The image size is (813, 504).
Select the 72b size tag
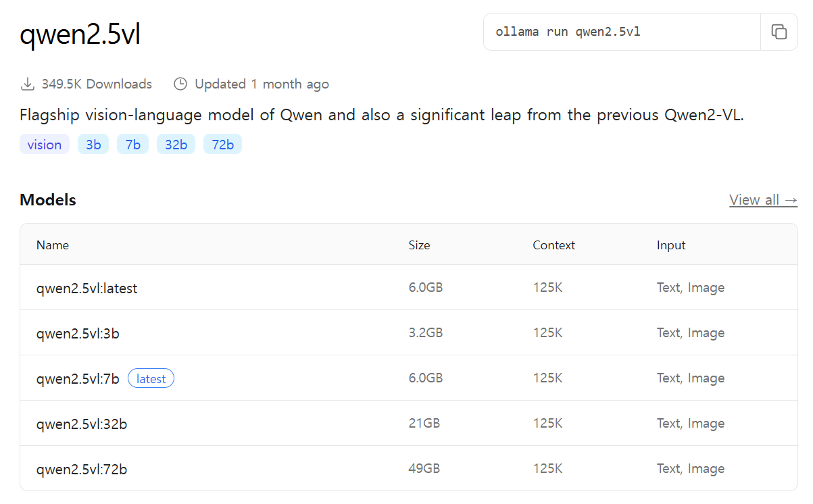point(222,145)
